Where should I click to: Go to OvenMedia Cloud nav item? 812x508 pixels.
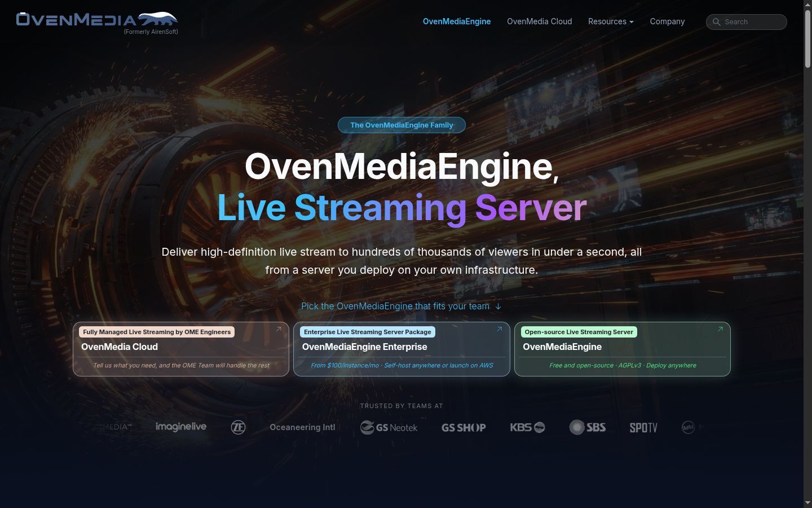point(540,21)
